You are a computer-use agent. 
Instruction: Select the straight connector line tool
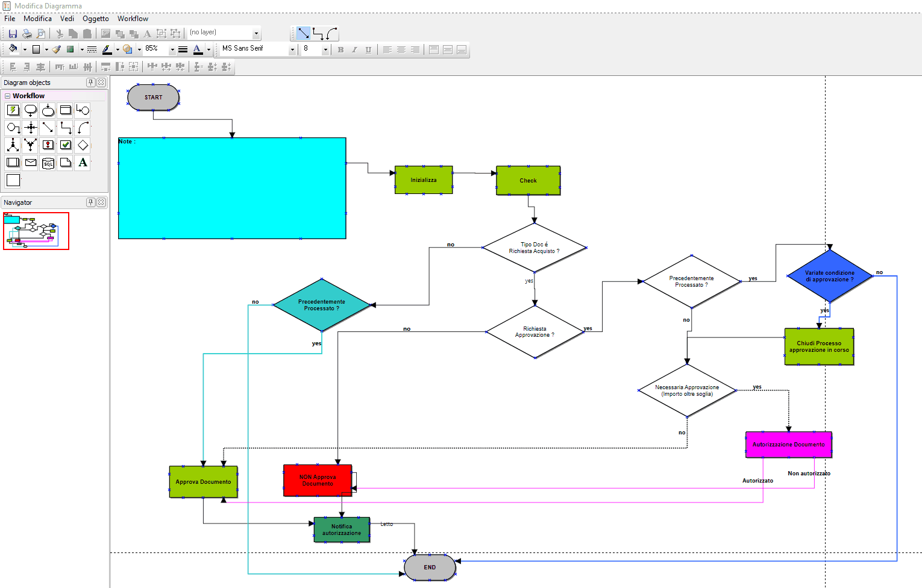pos(304,33)
